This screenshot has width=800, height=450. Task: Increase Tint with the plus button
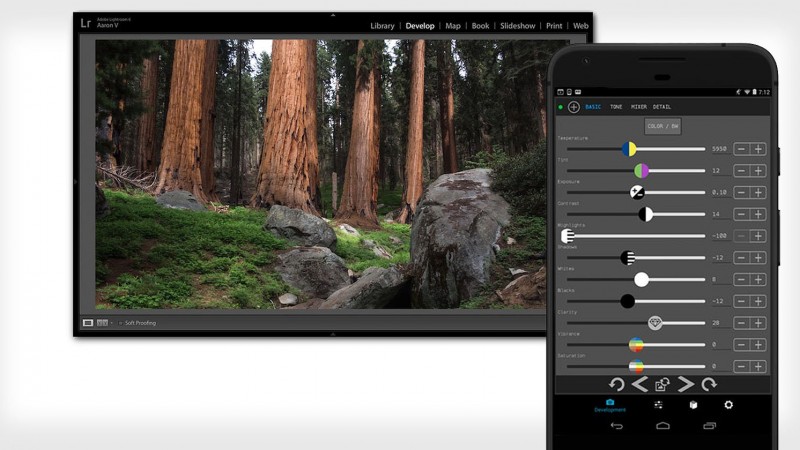(758, 170)
